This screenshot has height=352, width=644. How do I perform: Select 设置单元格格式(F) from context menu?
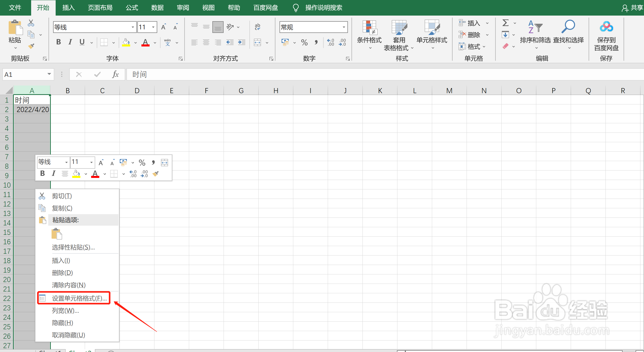79,298
